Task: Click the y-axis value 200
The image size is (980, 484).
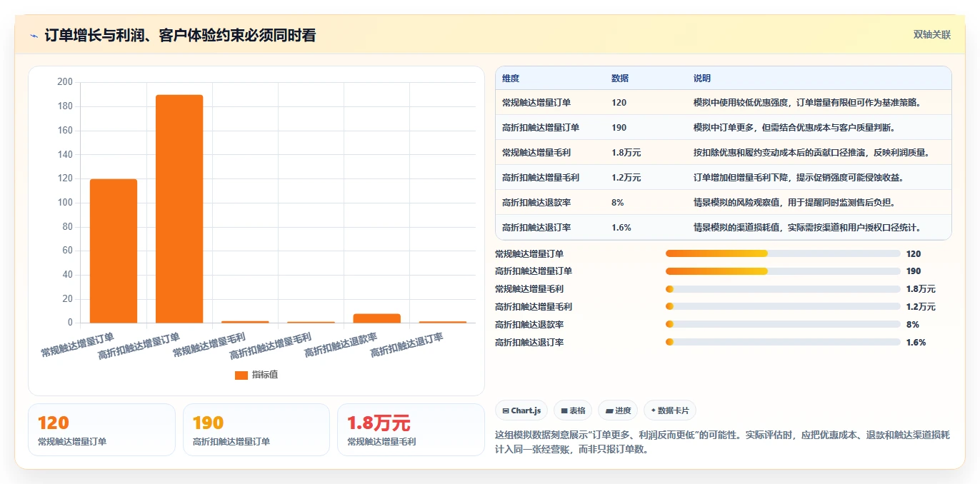Action: pyautogui.click(x=65, y=82)
